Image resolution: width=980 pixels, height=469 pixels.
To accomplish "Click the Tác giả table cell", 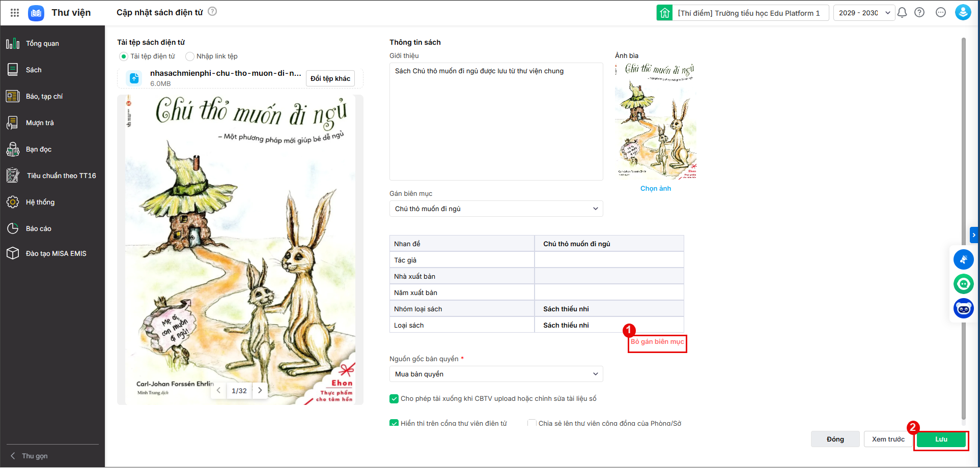I will pyautogui.click(x=462, y=260).
